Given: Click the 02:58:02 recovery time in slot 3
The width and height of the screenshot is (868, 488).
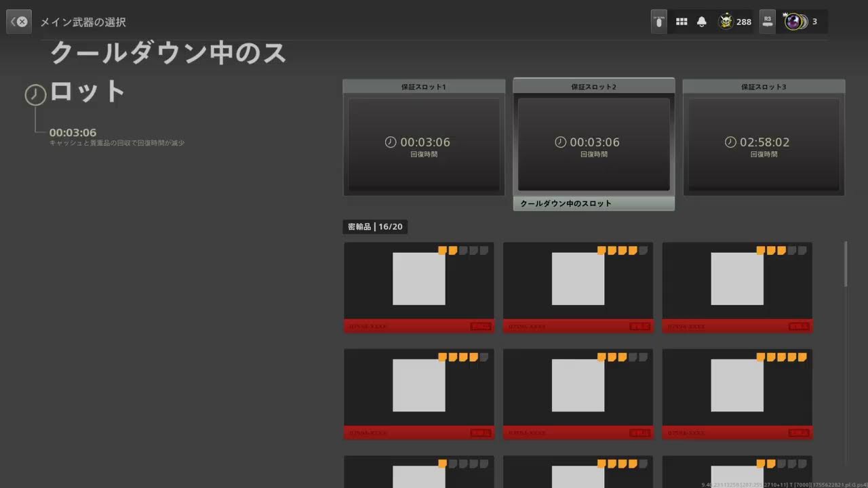Looking at the screenshot, I should pos(764,142).
